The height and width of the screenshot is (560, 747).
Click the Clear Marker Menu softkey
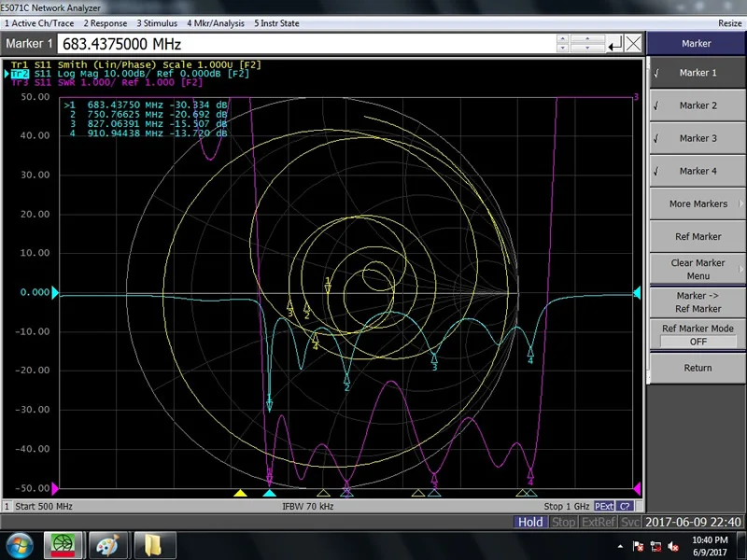tap(697, 270)
